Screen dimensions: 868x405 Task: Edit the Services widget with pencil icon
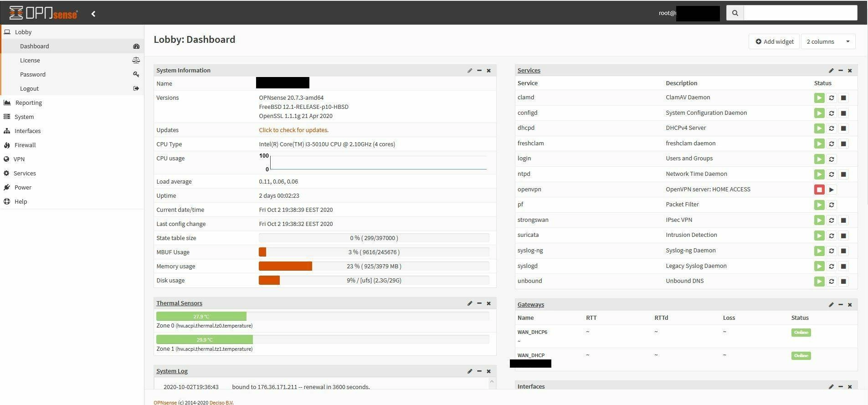coord(831,71)
